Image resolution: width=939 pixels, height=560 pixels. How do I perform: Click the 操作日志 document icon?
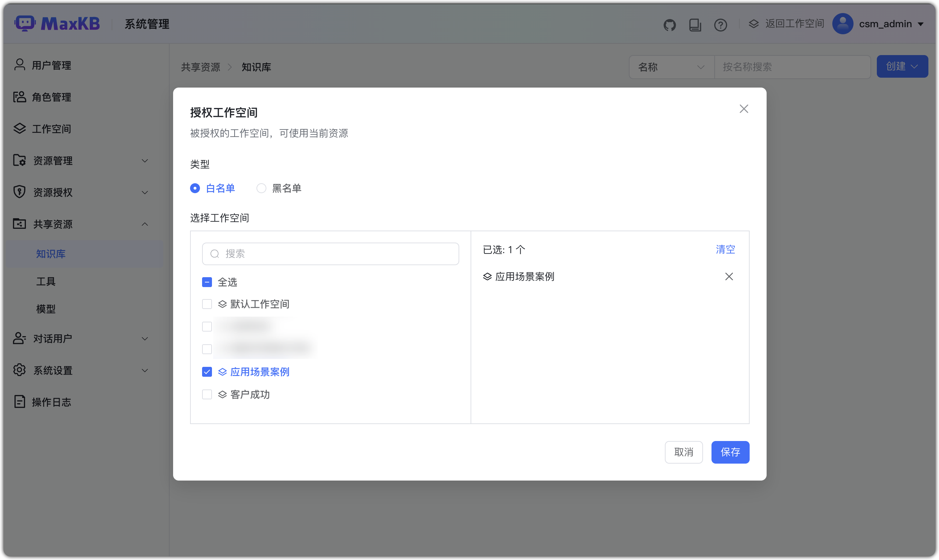coord(20,402)
